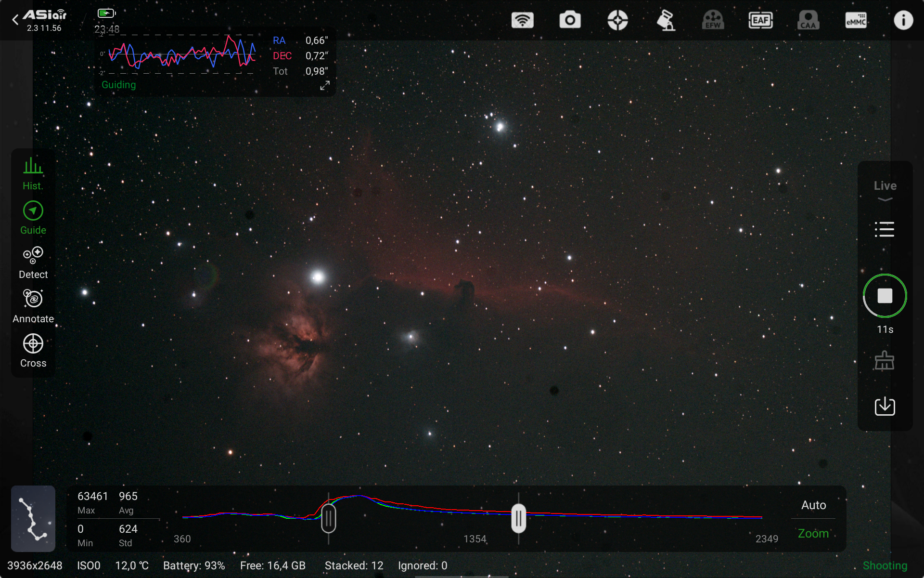Open the Wi-Fi settings icon
Screen dimensions: 924x578
tap(522, 20)
